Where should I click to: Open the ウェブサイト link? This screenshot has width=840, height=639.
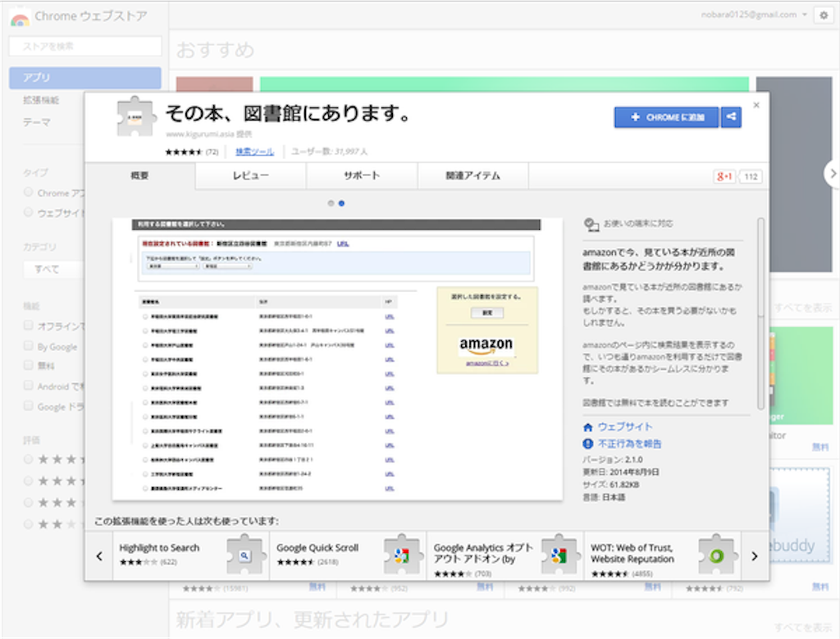(625, 427)
